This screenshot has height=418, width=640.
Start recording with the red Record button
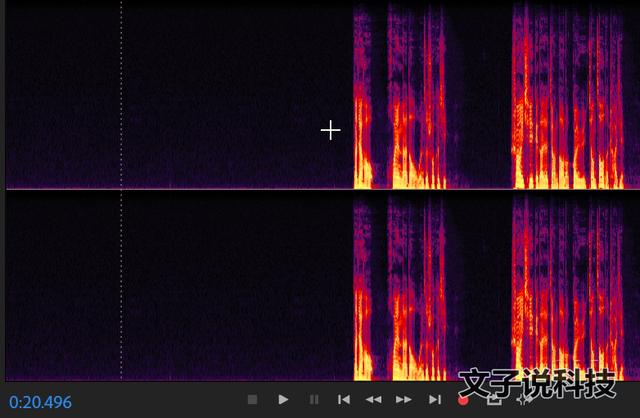(463, 400)
